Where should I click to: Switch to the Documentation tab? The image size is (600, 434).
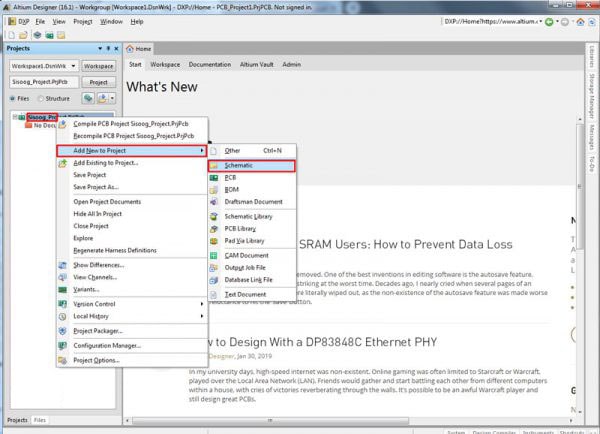click(210, 65)
